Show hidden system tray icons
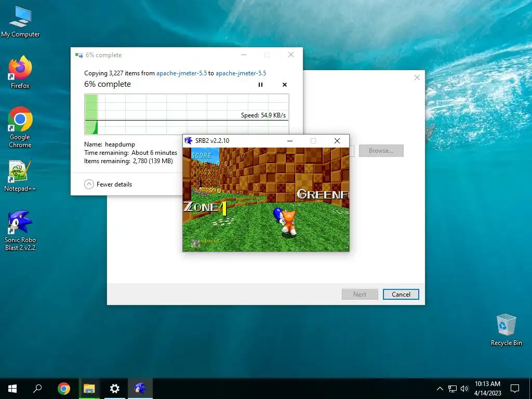The height and width of the screenshot is (399, 532). 440,389
